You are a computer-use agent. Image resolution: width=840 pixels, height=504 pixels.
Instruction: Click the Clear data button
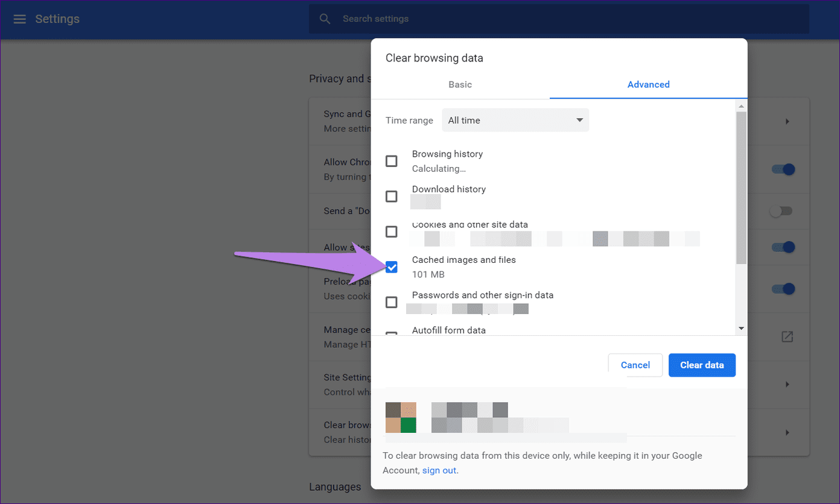(x=702, y=365)
